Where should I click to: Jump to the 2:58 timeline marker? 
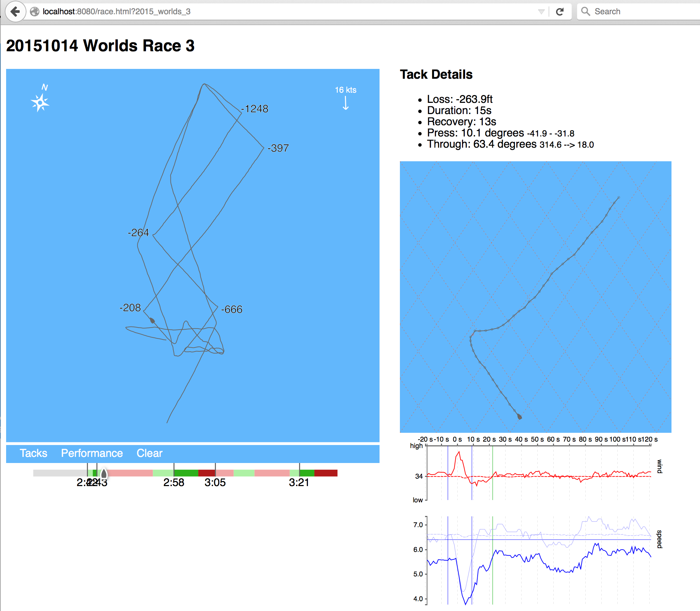pyautogui.click(x=174, y=482)
